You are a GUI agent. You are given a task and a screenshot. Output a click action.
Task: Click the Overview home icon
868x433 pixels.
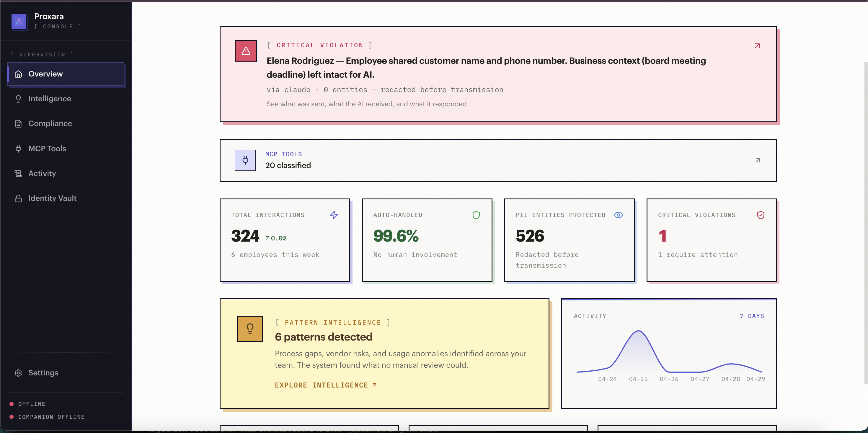point(18,74)
